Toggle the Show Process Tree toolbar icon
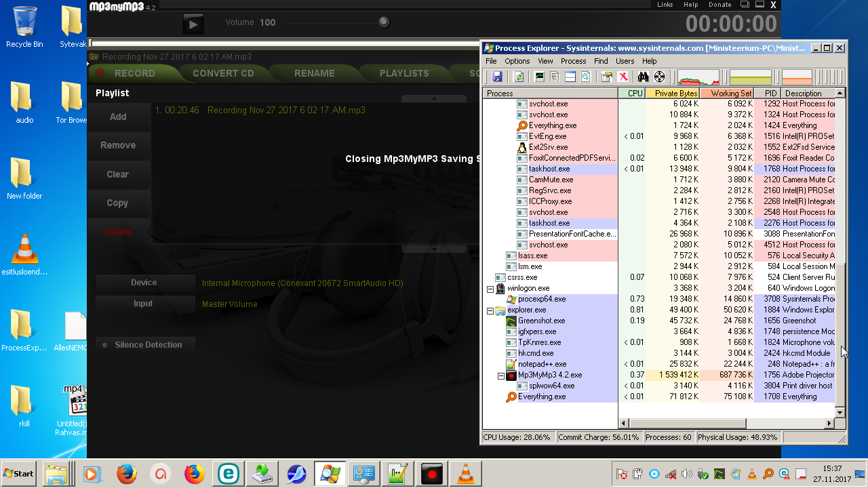The image size is (868, 488). coord(555,77)
